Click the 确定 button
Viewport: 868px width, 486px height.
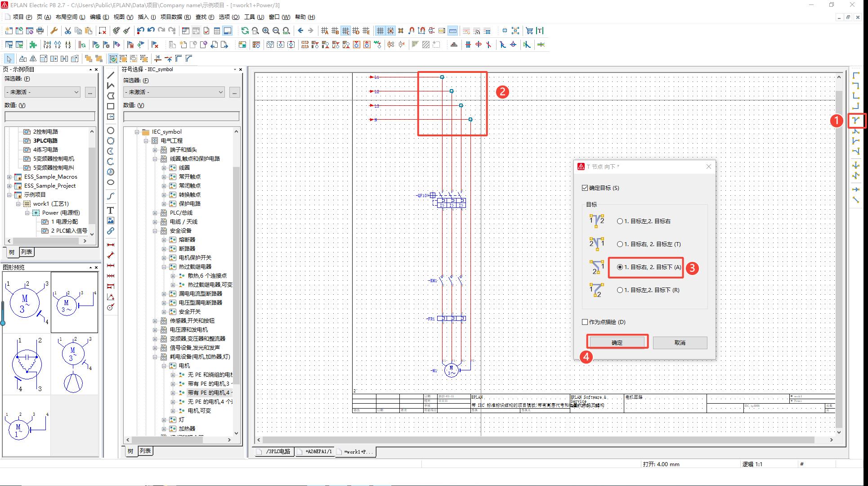[617, 342]
